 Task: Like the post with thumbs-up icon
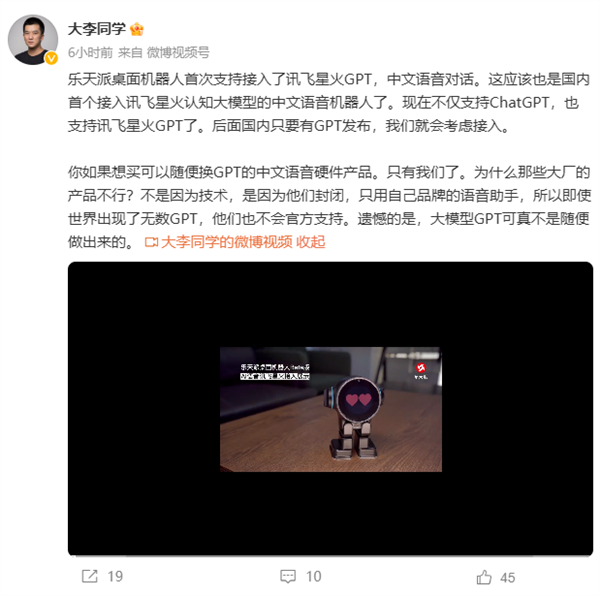pyautogui.click(x=484, y=577)
